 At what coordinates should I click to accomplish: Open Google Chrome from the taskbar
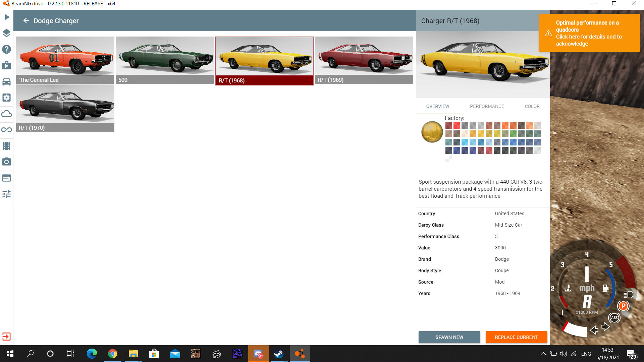pyautogui.click(x=113, y=354)
